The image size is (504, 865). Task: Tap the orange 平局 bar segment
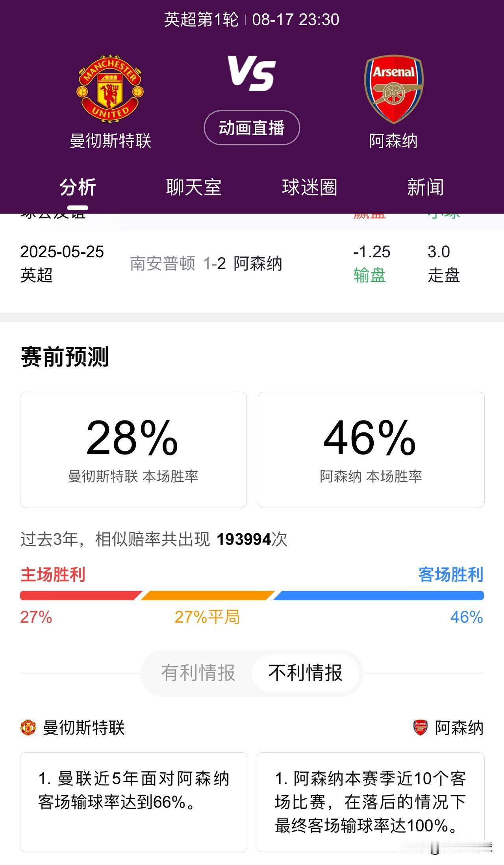[208, 595]
